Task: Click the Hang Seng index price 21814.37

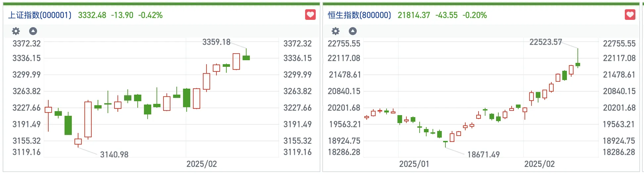Action: tap(414, 15)
